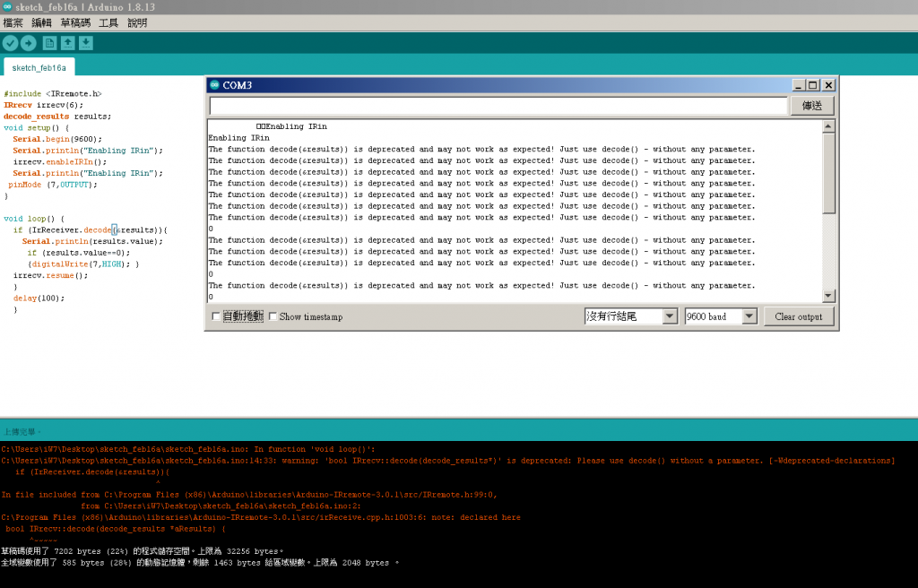Click the 585 bytes dynamic memory console line

(x=200, y=563)
